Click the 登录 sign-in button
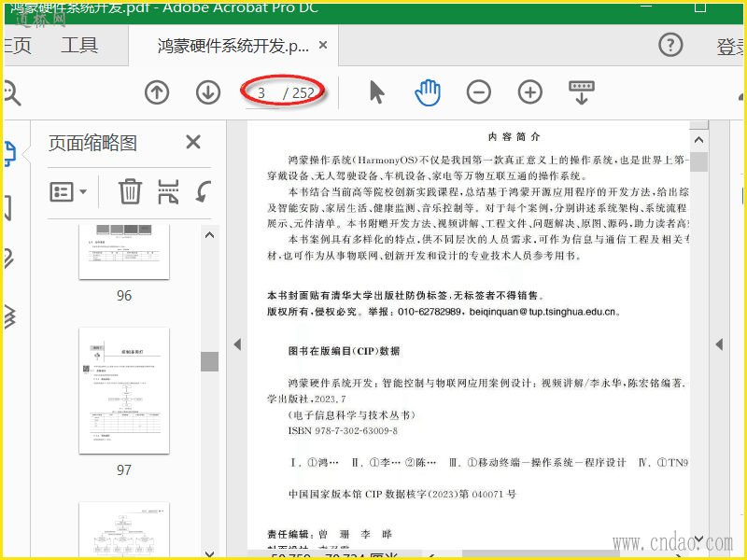This screenshot has width=747, height=560. point(731,47)
